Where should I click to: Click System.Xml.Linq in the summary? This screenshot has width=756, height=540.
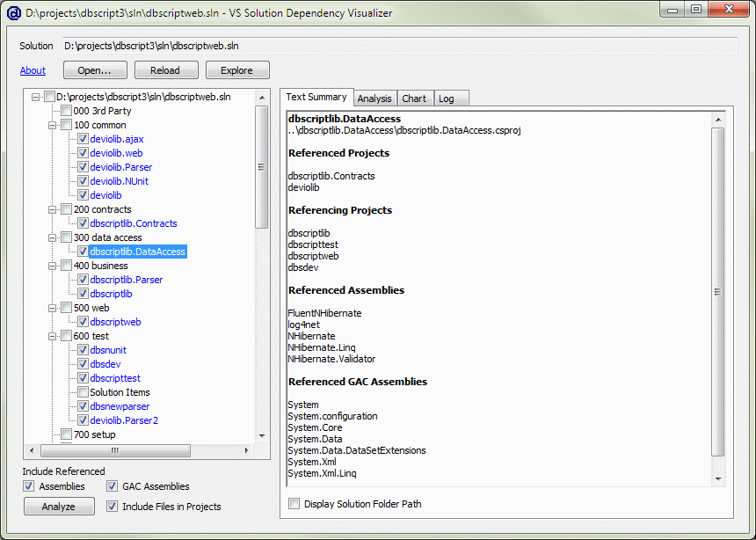coord(322,473)
